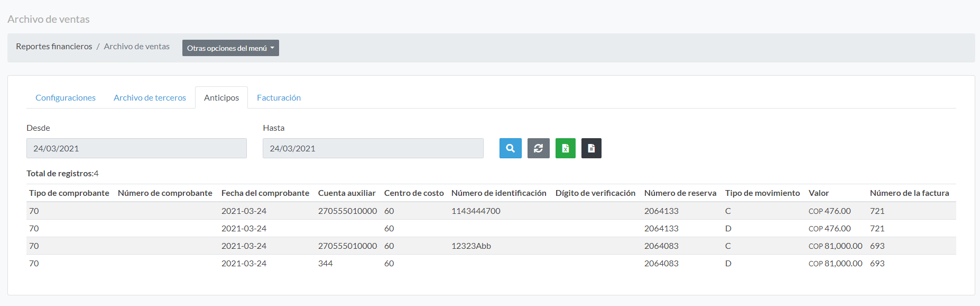The image size is (980, 306).
Task: Click identification number 12323Abb cell
Action: click(471, 246)
